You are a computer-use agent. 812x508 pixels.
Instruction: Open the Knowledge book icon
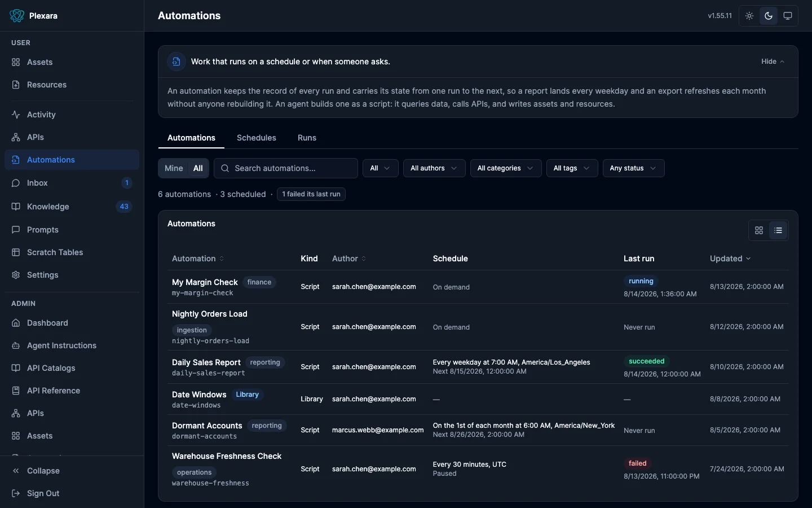[16, 207]
